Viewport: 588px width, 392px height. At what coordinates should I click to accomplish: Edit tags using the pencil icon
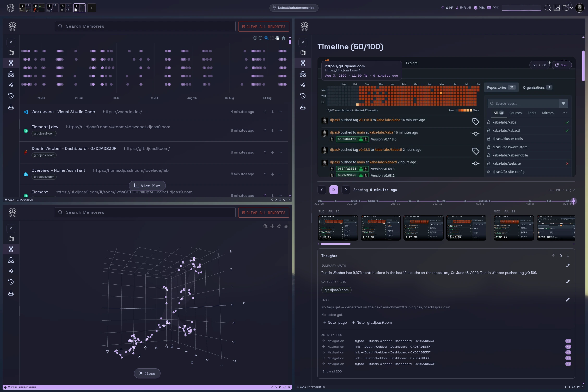tap(568, 300)
